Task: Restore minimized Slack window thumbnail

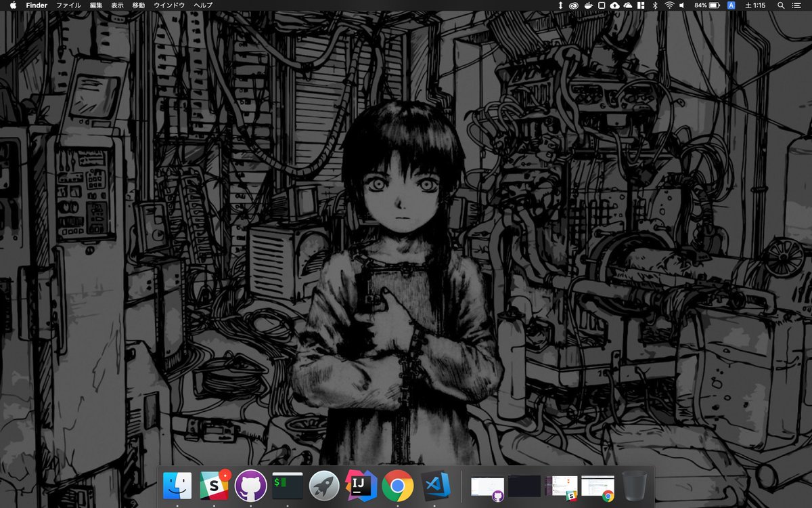Action: click(562, 487)
